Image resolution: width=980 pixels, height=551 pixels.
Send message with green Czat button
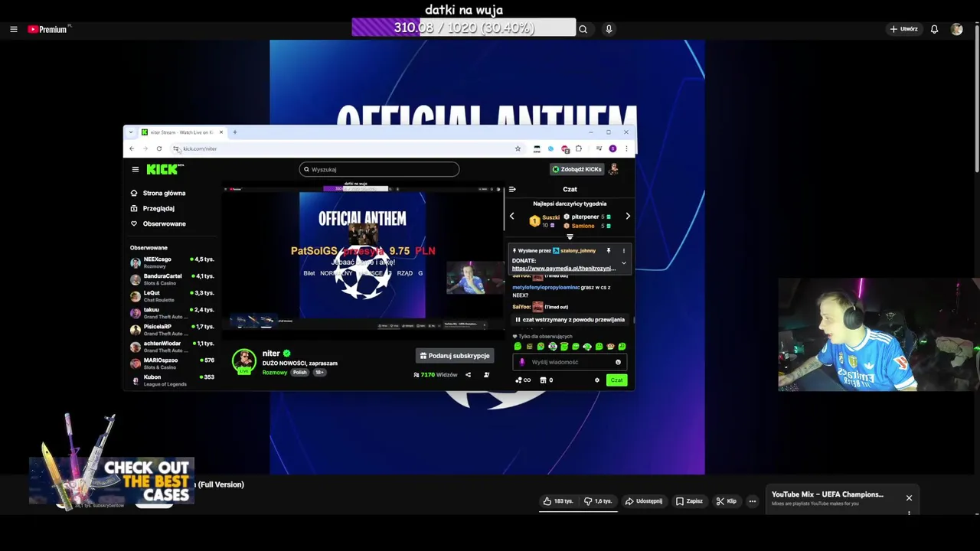(616, 380)
